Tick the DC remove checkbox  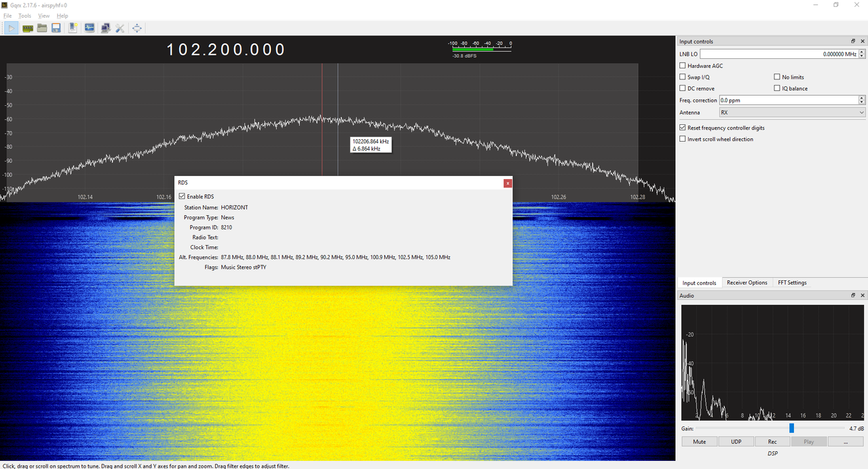coord(683,88)
